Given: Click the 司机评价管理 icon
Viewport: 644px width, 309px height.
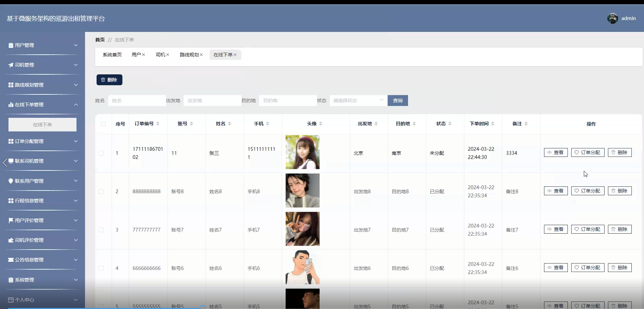Looking at the screenshot, I should click(11, 240).
